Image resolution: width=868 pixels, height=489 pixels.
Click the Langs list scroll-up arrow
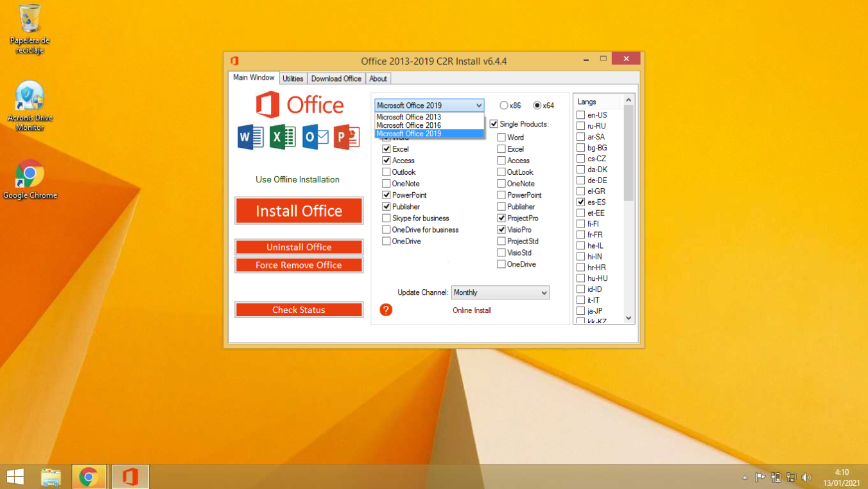tap(629, 100)
